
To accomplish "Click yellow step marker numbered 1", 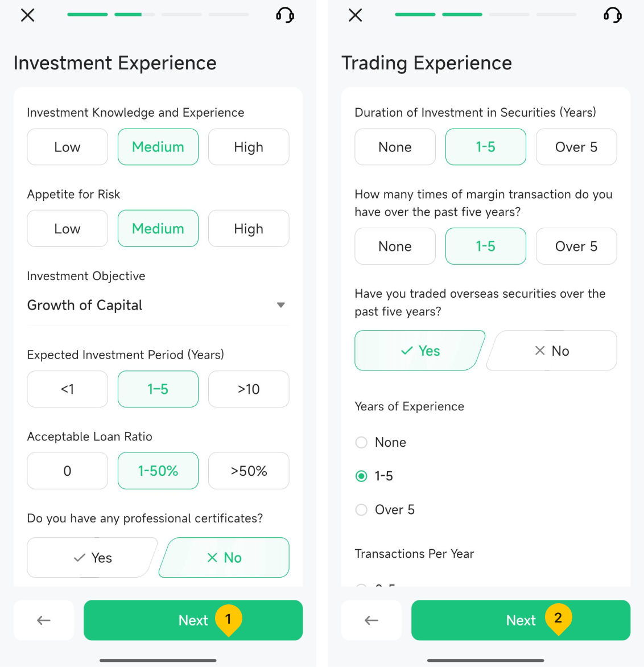I will pos(229,619).
